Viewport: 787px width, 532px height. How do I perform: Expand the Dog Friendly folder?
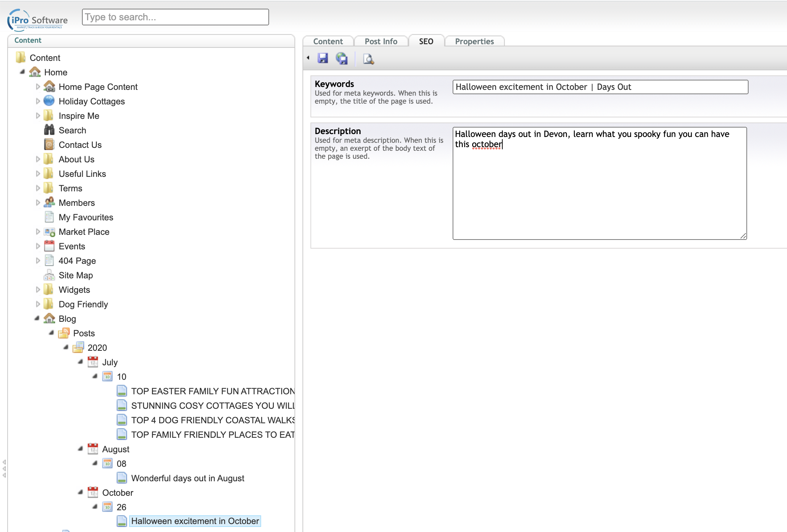[38, 304]
